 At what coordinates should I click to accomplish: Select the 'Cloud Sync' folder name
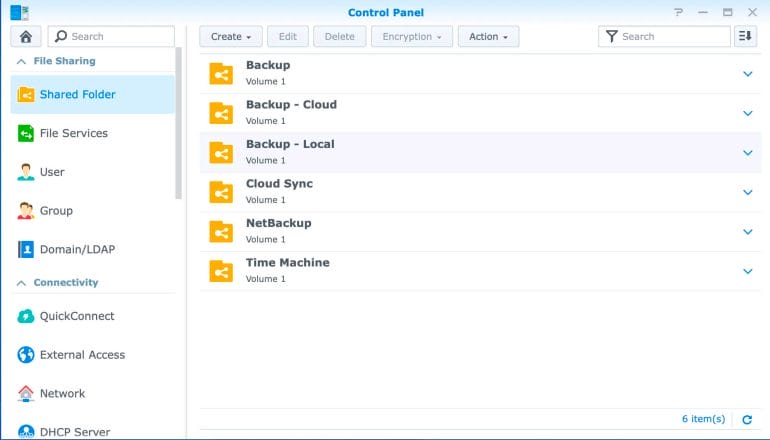pos(279,184)
